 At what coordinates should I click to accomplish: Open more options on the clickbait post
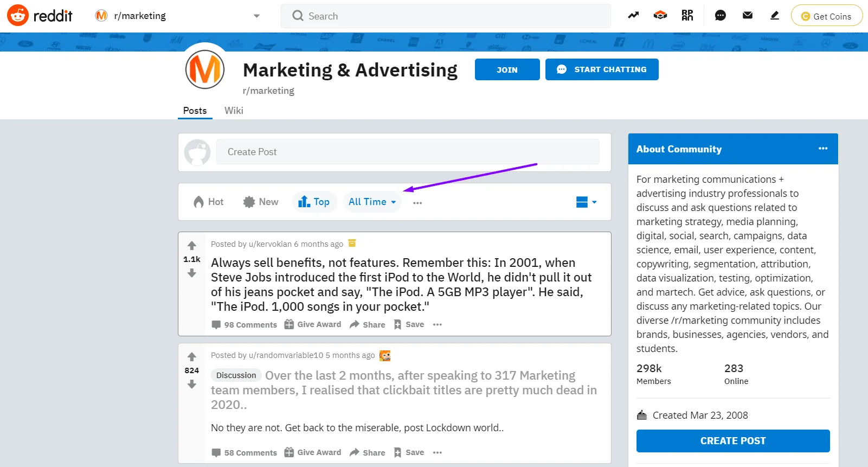(x=438, y=452)
